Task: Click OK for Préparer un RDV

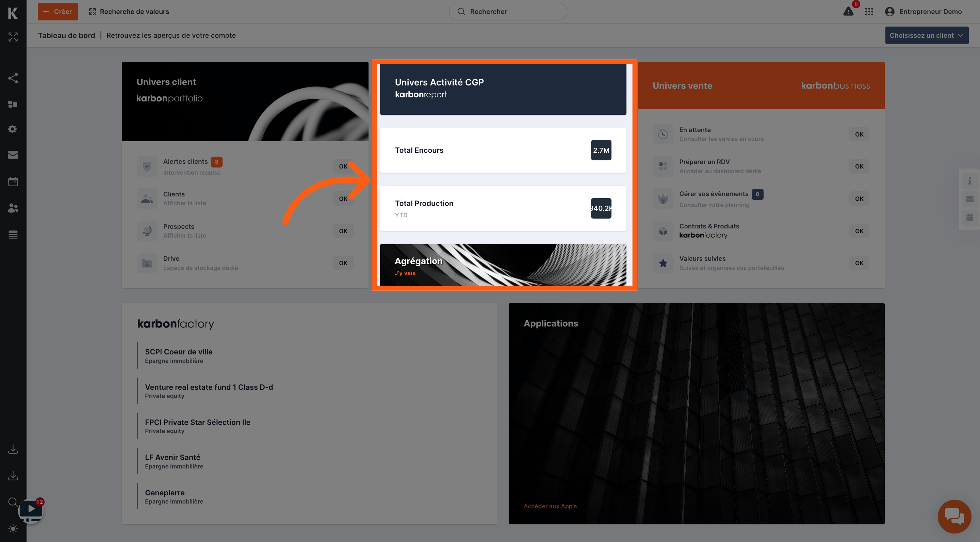Action: [859, 166]
